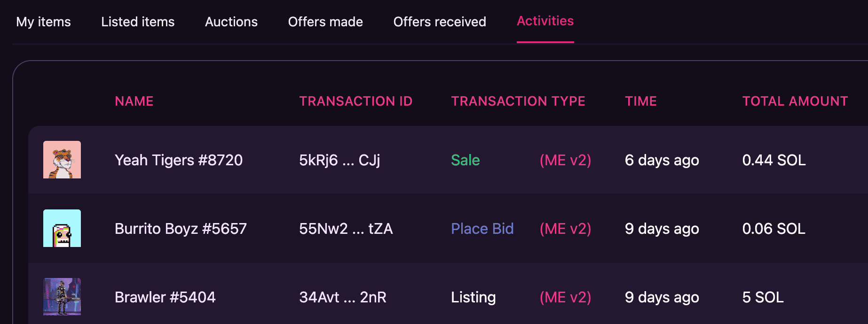The image size is (868, 324).
Task: Switch to the My items tab
Action: [43, 22]
